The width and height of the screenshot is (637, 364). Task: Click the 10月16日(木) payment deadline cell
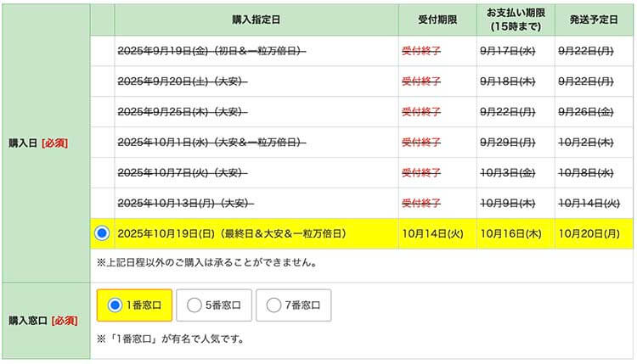(x=510, y=233)
